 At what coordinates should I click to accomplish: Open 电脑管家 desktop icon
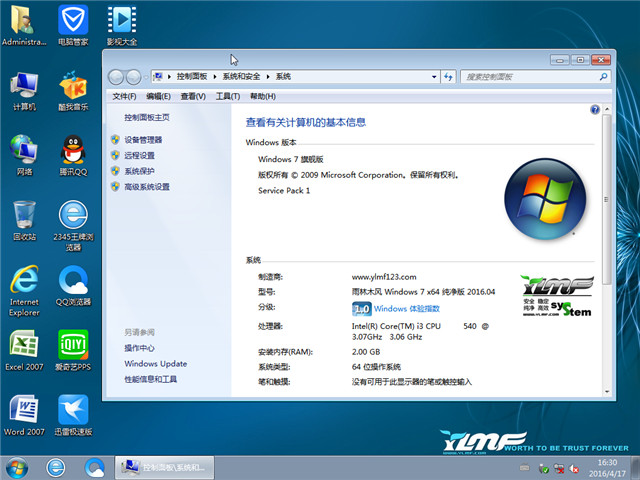73,25
